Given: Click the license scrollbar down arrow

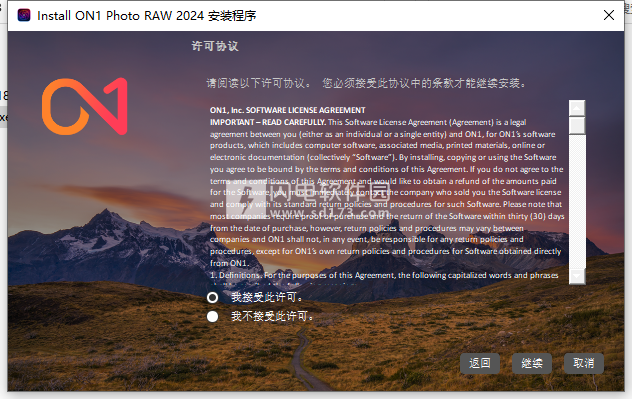Looking at the screenshot, I should point(577,276).
